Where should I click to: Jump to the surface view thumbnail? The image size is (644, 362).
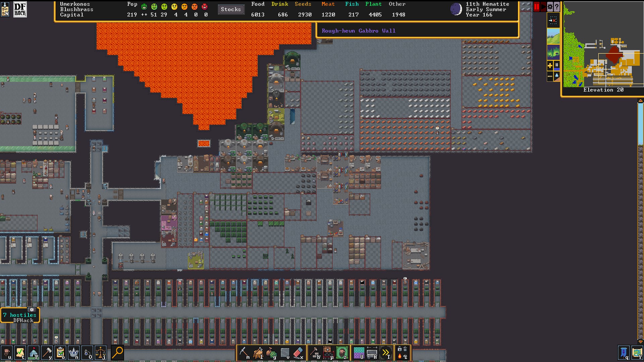click(553, 36)
